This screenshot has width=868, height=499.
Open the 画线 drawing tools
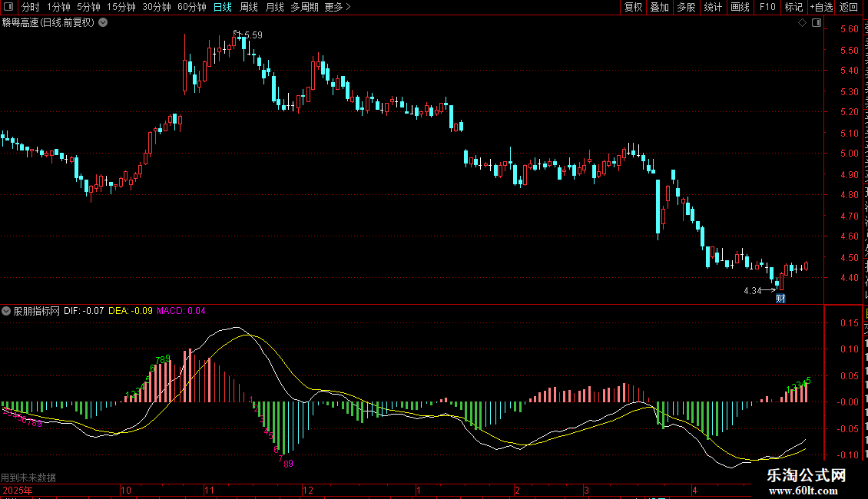click(x=740, y=7)
